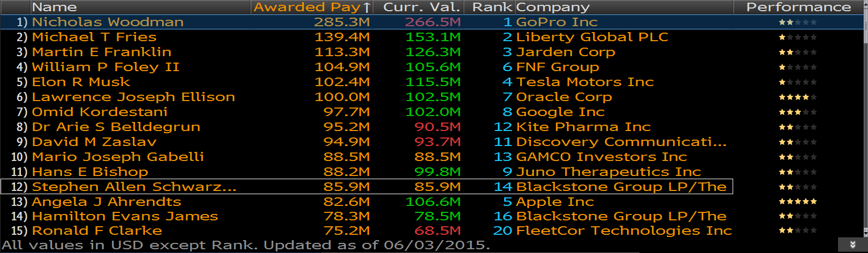Click Ronald F Clarke's star rating

pos(798,231)
